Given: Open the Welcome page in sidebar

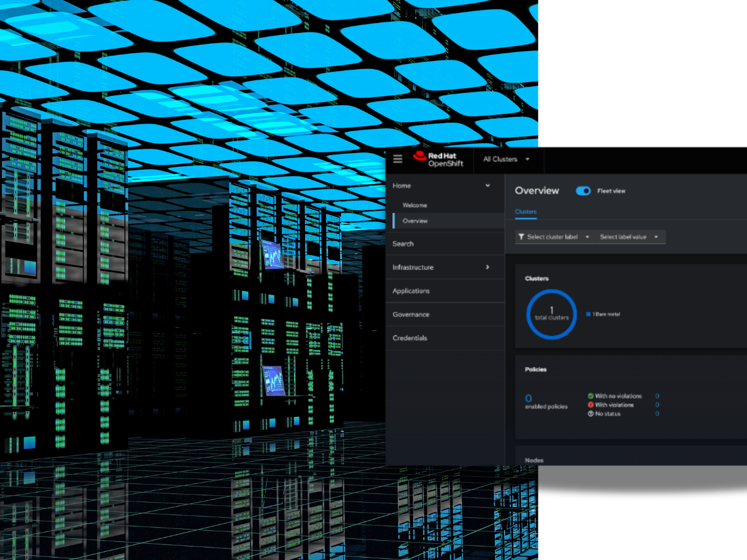Looking at the screenshot, I should point(415,205).
